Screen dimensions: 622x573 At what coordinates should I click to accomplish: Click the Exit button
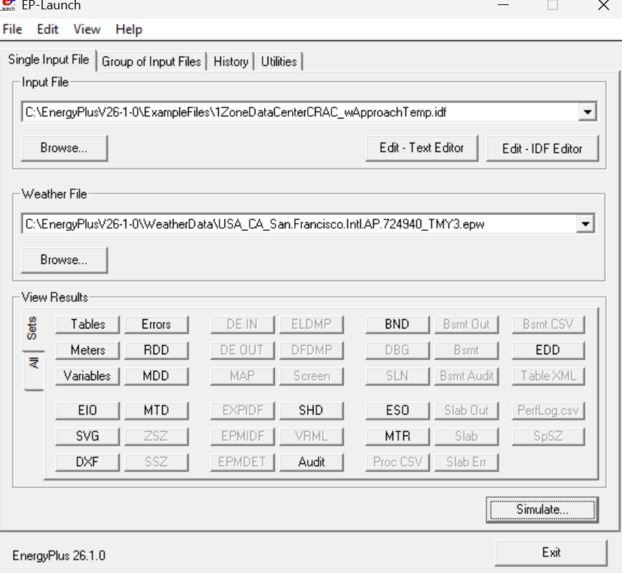click(551, 553)
